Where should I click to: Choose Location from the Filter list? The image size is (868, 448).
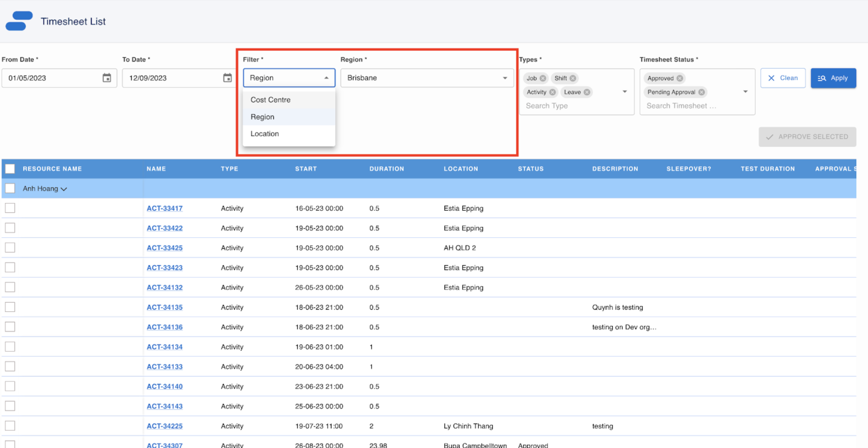click(x=289, y=134)
